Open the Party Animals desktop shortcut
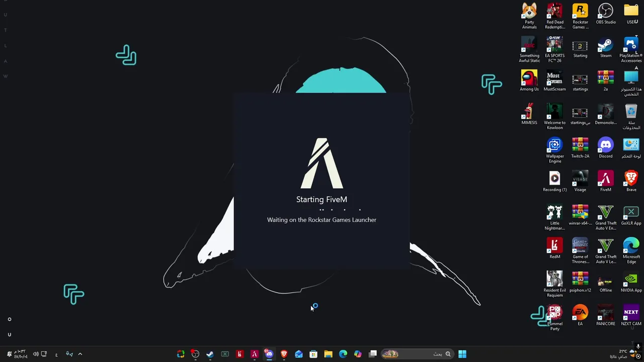The image size is (644, 362). (529, 16)
